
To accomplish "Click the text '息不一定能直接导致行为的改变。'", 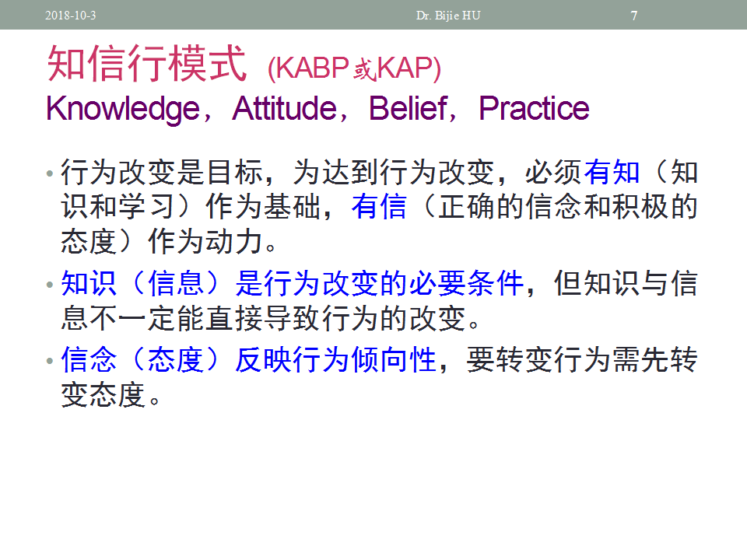I will [x=271, y=318].
